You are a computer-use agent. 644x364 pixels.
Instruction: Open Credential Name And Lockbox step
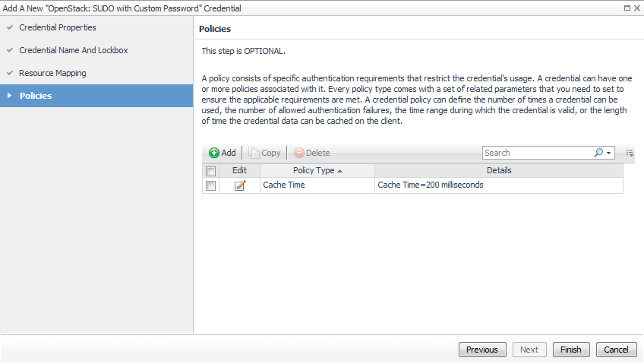click(73, 50)
